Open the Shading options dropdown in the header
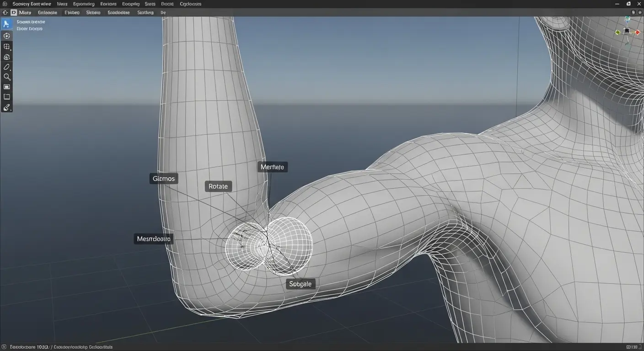The width and height of the screenshot is (644, 351). click(x=118, y=12)
